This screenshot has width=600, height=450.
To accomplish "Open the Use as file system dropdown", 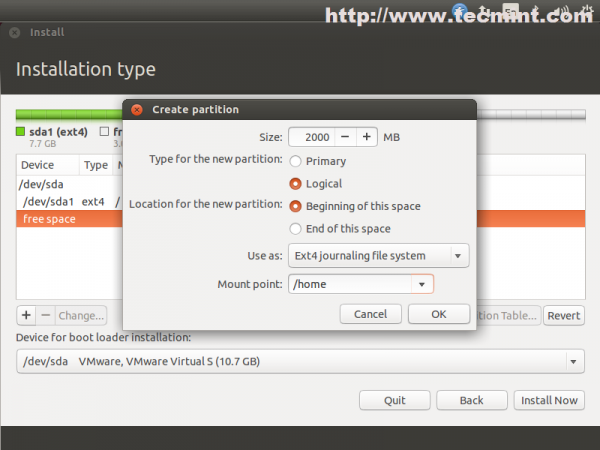I will pos(378,255).
